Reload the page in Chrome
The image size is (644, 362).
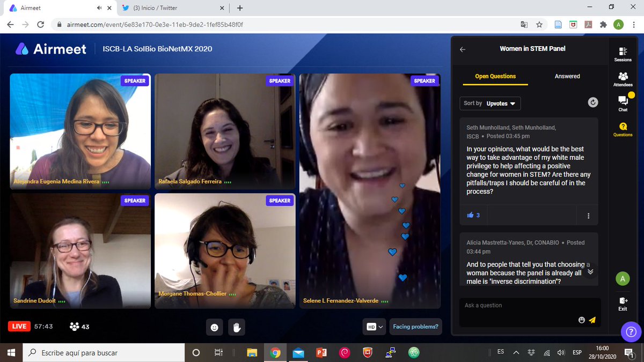point(40,25)
